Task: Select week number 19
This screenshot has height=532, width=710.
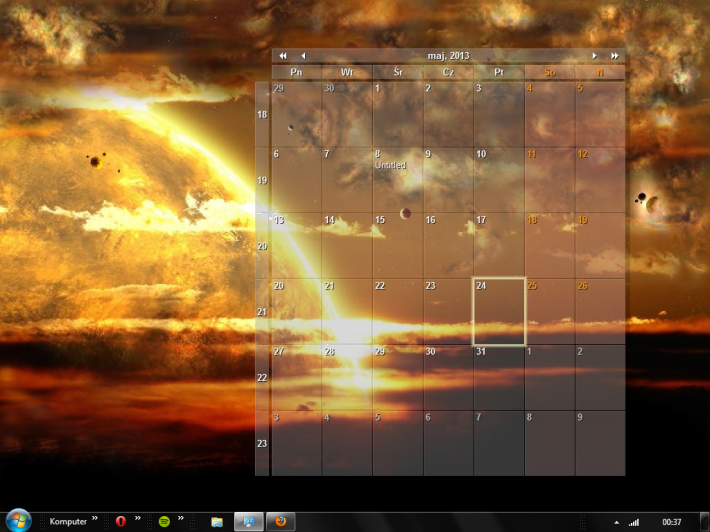Action: coord(262,180)
